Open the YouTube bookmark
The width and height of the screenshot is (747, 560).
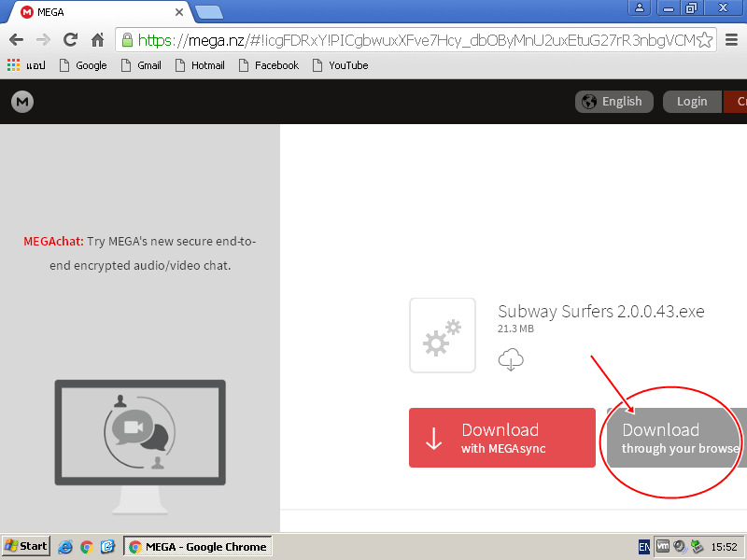(340, 65)
